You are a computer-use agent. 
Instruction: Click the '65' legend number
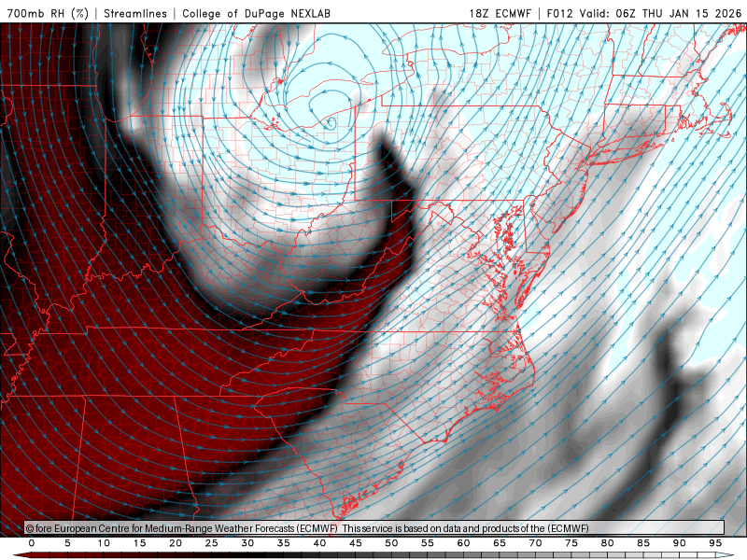[500, 543]
